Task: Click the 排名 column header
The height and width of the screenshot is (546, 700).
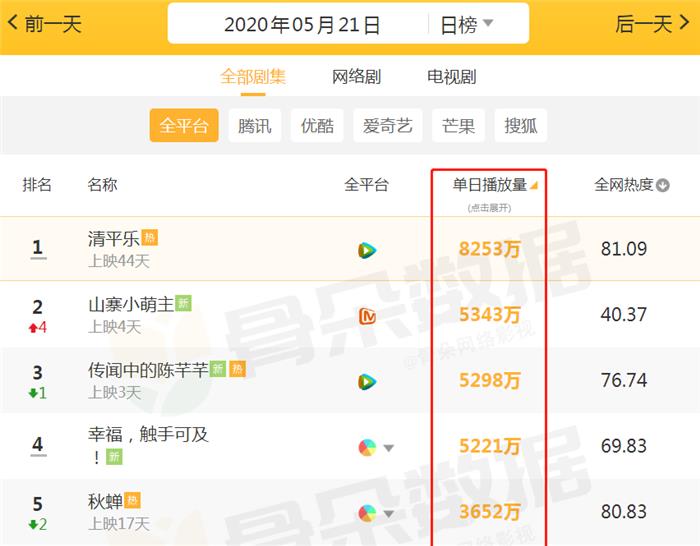Action: point(37,184)
